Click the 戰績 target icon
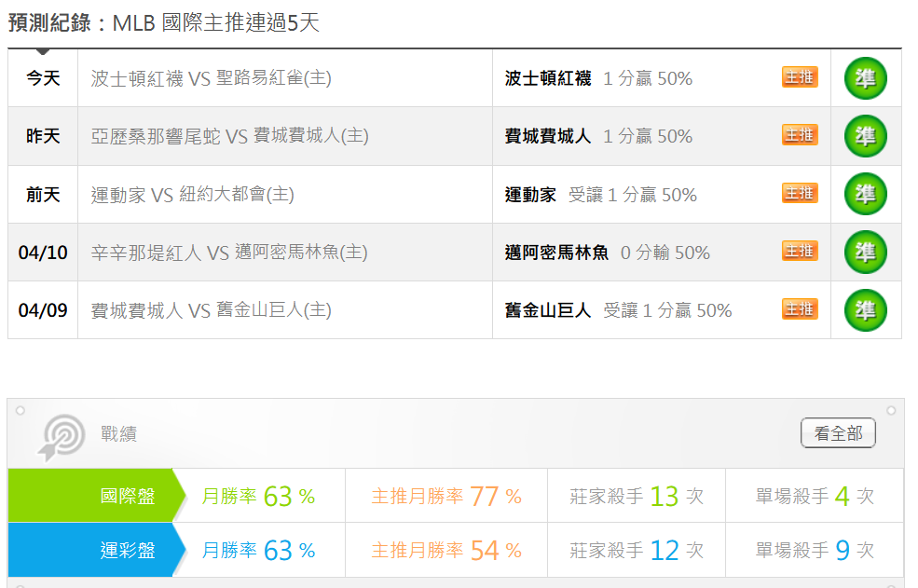918x588 pixels. [61, 435]
